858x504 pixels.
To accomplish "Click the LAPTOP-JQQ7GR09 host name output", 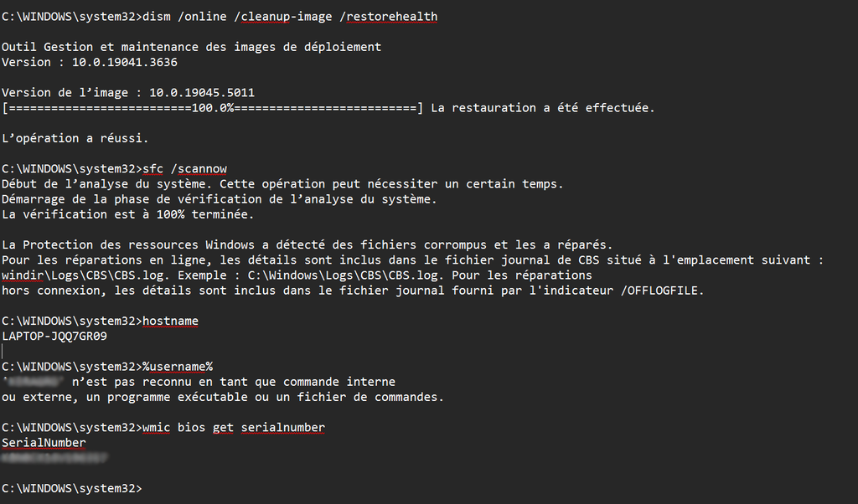I will [54, 337].
